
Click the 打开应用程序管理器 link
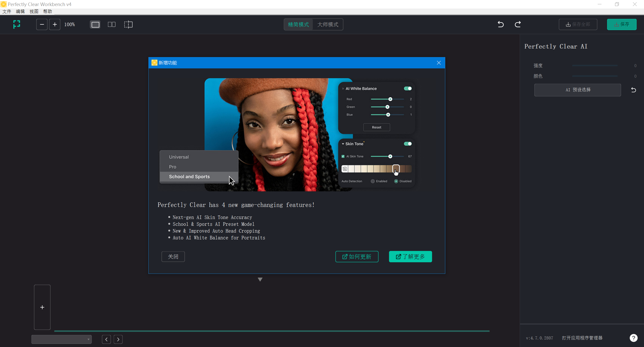coord(582,338)
